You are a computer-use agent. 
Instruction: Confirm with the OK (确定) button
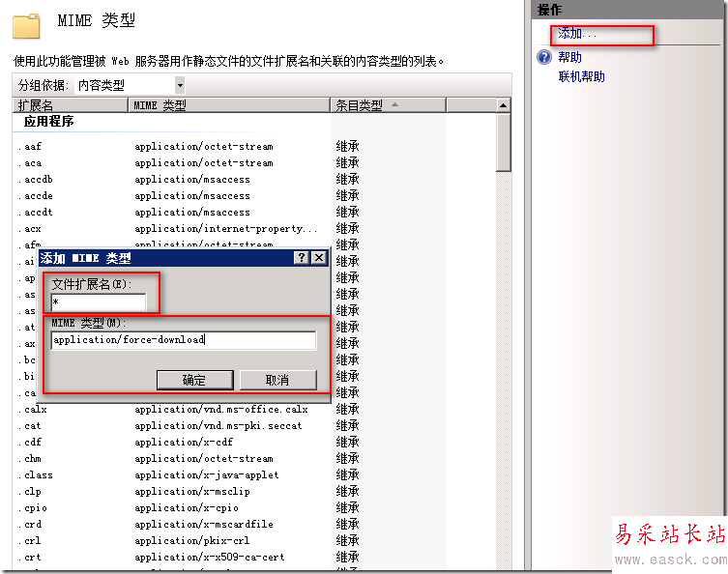(195, 380)
